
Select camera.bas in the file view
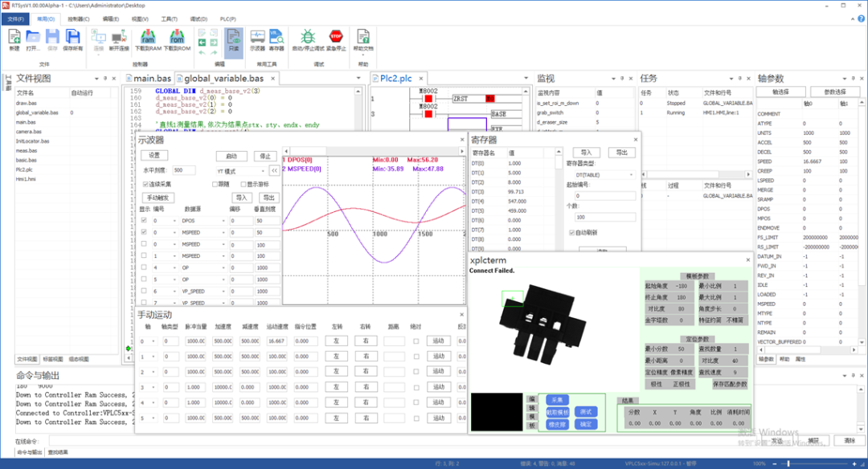29,132
